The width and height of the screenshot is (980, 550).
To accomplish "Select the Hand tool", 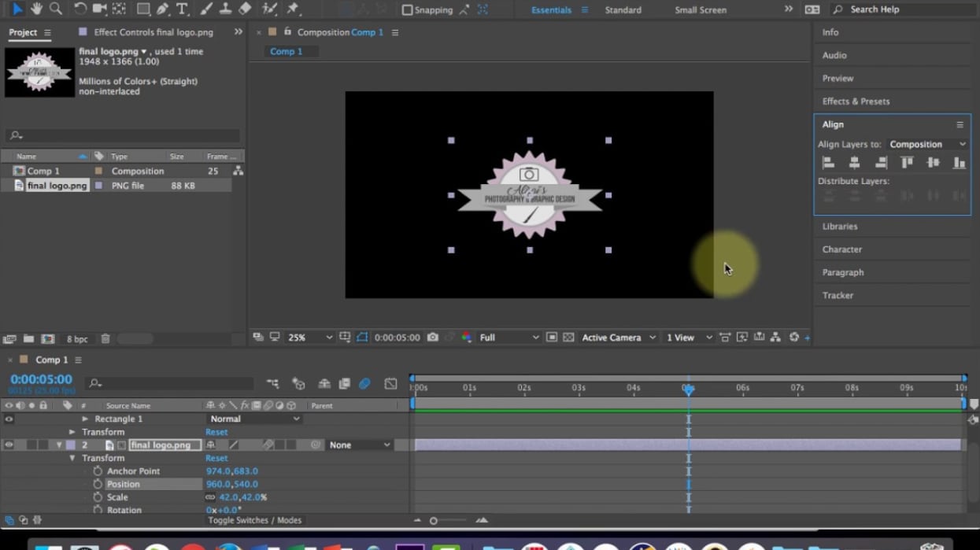I will click(x=36, y=9).
